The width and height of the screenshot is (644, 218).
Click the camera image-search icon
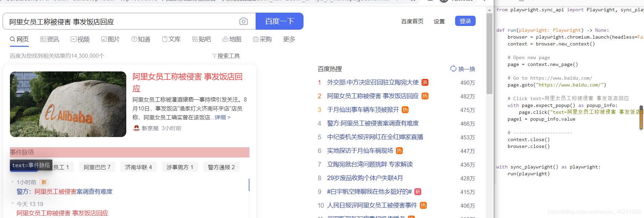pos(243,22)
